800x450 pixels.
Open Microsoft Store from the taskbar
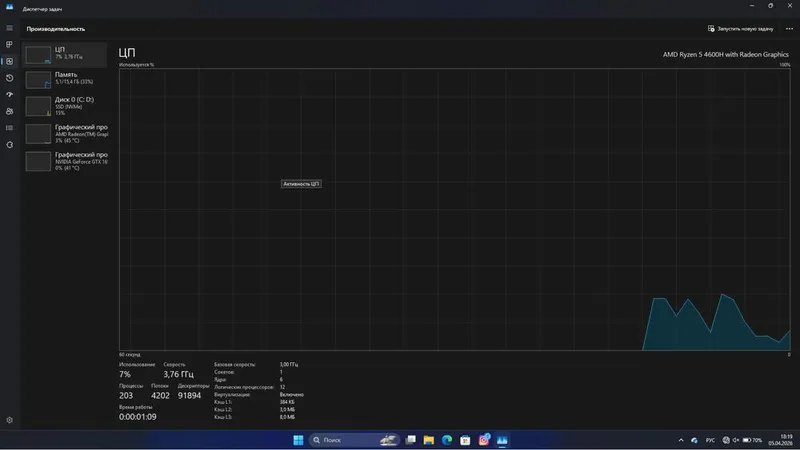point(465,440)
